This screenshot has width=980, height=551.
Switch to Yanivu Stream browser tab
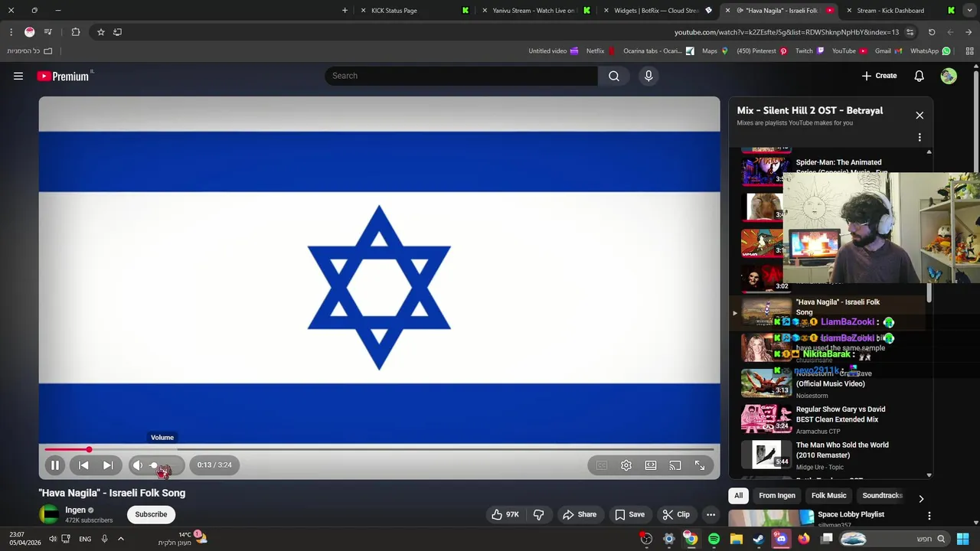click(x=534, y=11)
